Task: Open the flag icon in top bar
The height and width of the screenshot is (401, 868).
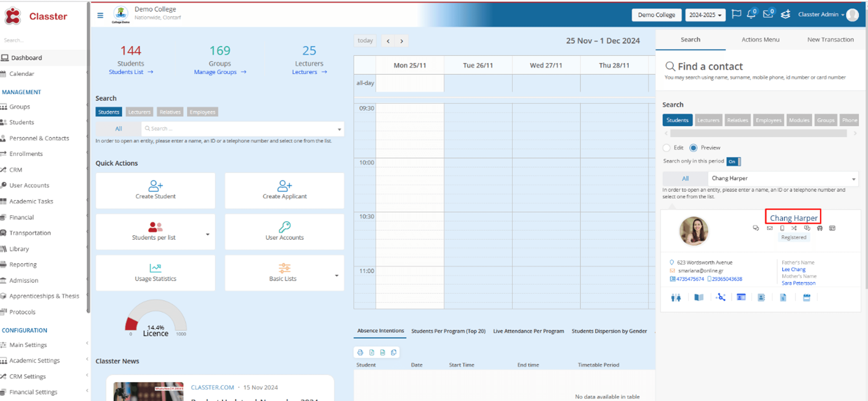Action: pyautogui.click(x=737, y=14)
